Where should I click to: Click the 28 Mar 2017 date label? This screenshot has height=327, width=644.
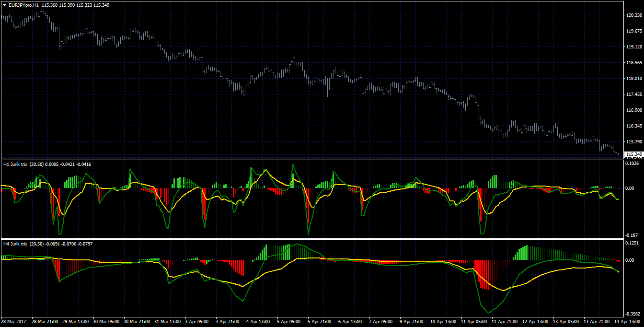pyautogui.click(x=13, y=321)
